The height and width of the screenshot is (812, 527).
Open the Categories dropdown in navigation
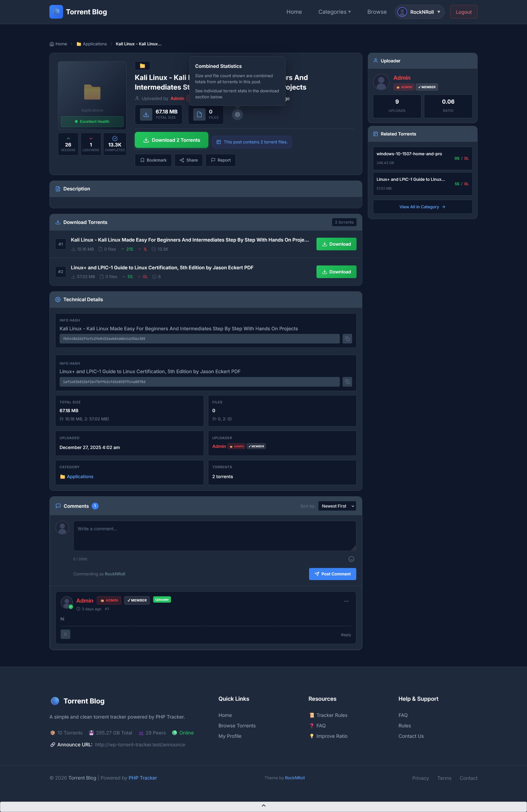coord(334,12)
